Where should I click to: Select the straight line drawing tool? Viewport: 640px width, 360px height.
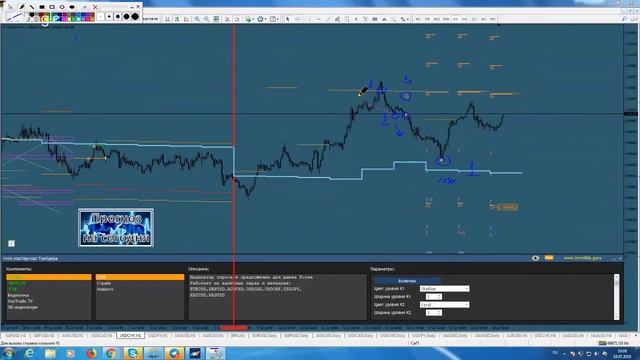[32, 7]
